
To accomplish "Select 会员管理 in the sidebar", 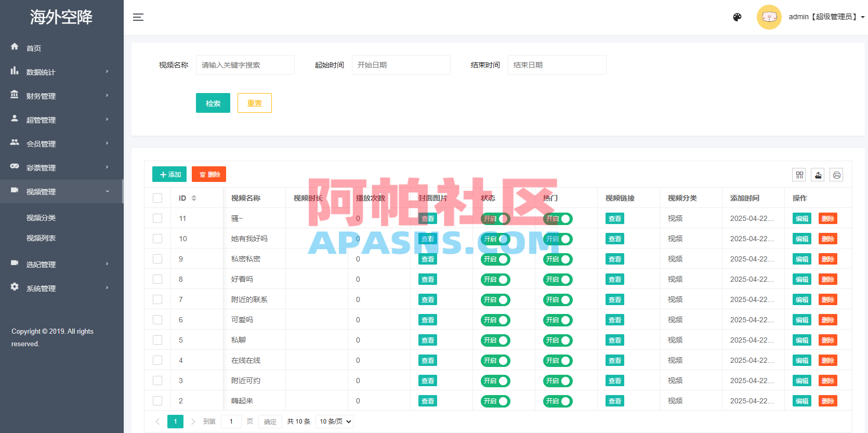I will coord(41,144).
